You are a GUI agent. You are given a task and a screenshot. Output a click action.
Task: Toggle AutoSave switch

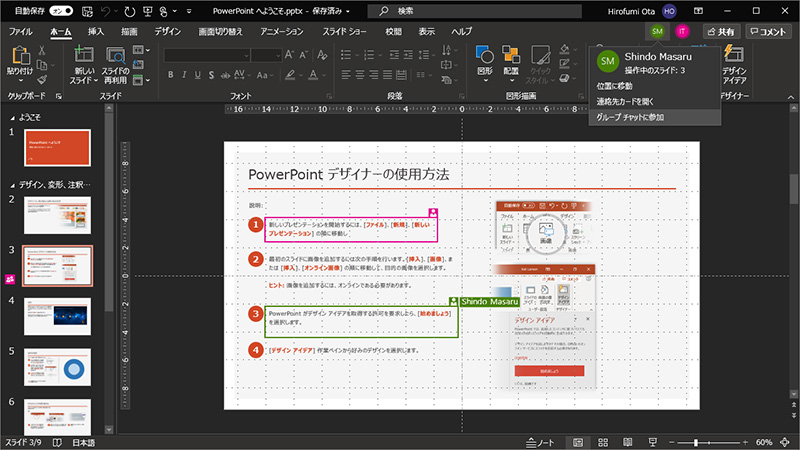tap(61, 11)
